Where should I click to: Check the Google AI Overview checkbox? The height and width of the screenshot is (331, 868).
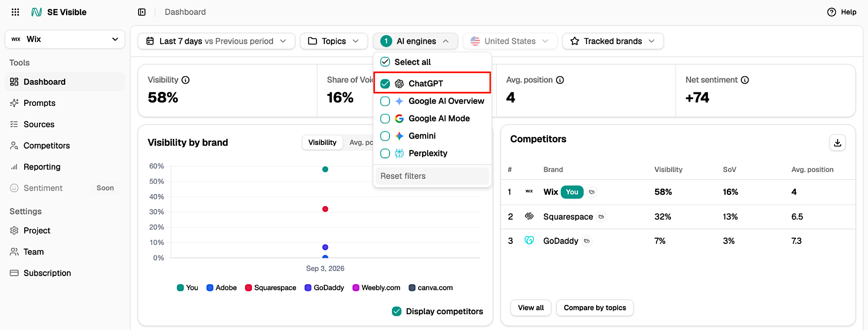(385, 101)
